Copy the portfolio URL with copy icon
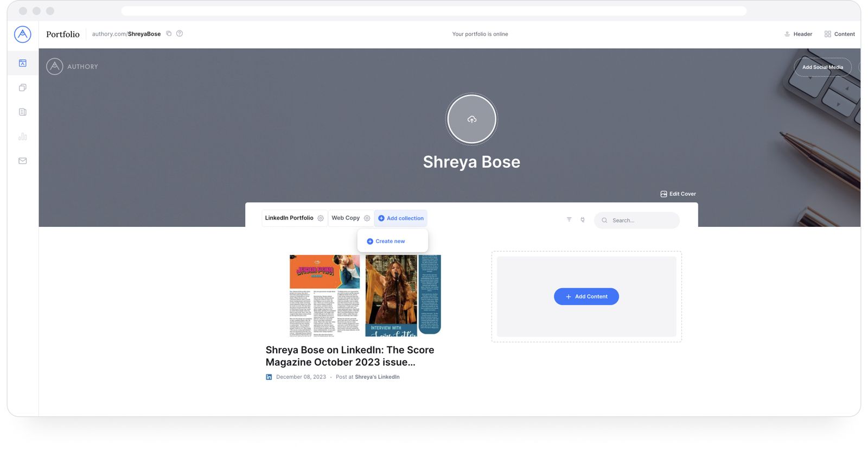 (169, 34)
